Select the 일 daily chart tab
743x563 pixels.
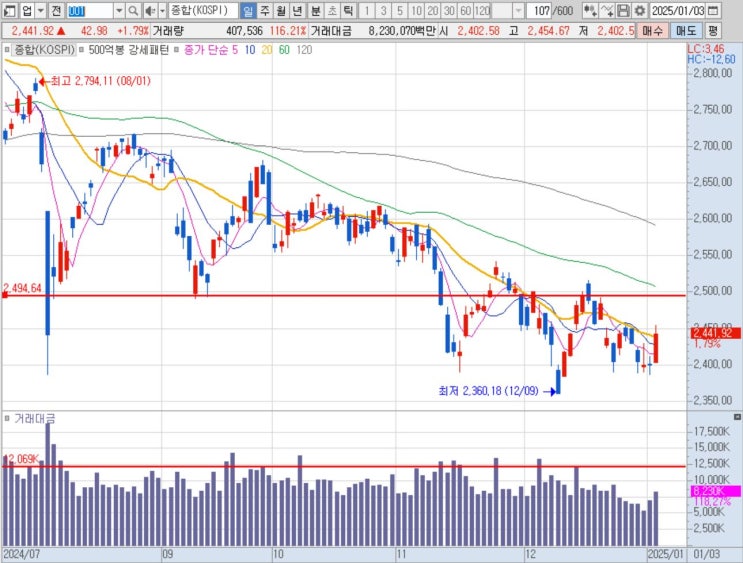(x=248, y=10)
